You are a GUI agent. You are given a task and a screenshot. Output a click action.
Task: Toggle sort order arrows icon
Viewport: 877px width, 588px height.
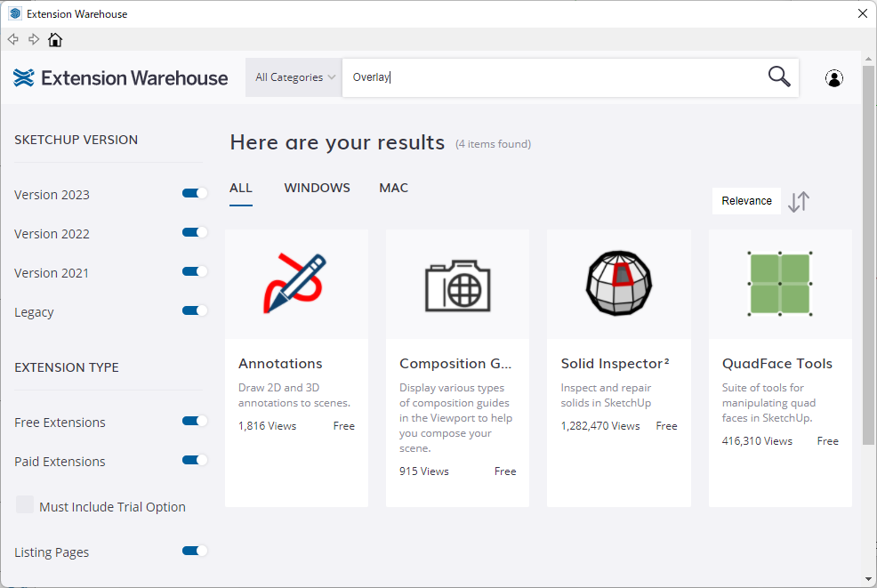point(799,202)
